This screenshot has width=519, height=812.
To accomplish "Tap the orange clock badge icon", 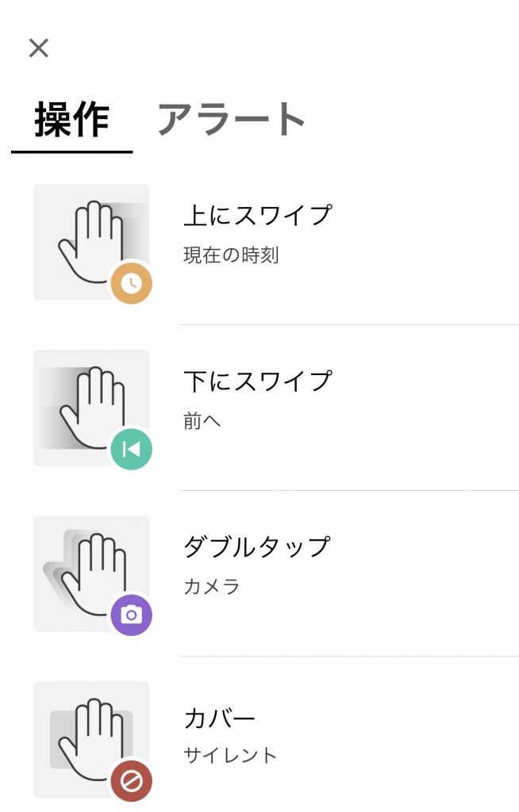I will coord(131,283).
